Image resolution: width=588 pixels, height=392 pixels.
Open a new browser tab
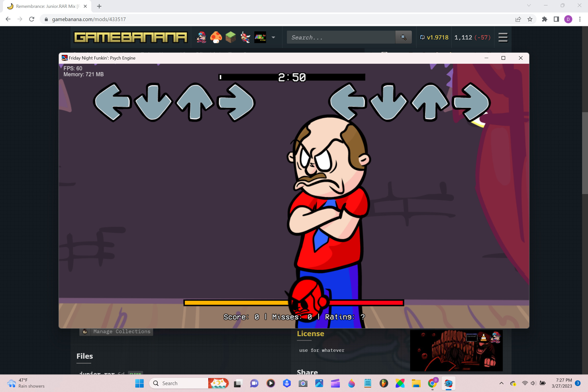pyautogui.click(x=99, y=6)
